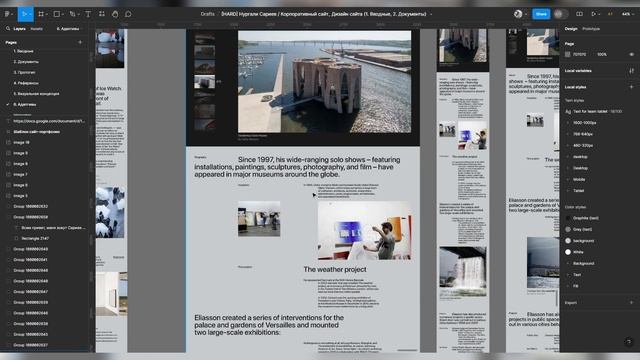Click the Share button
Viewport: 640px width, 360px height.
pyautogui.click(x=541, y=14)
